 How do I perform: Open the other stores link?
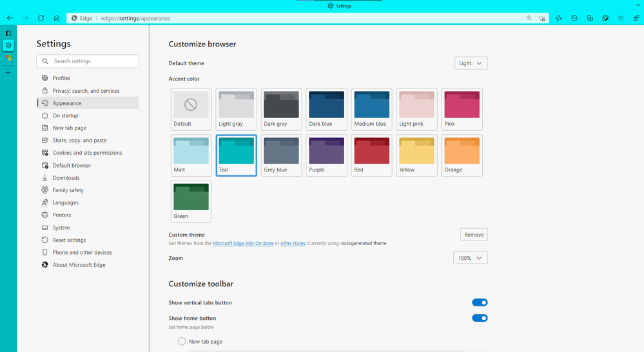293,243
